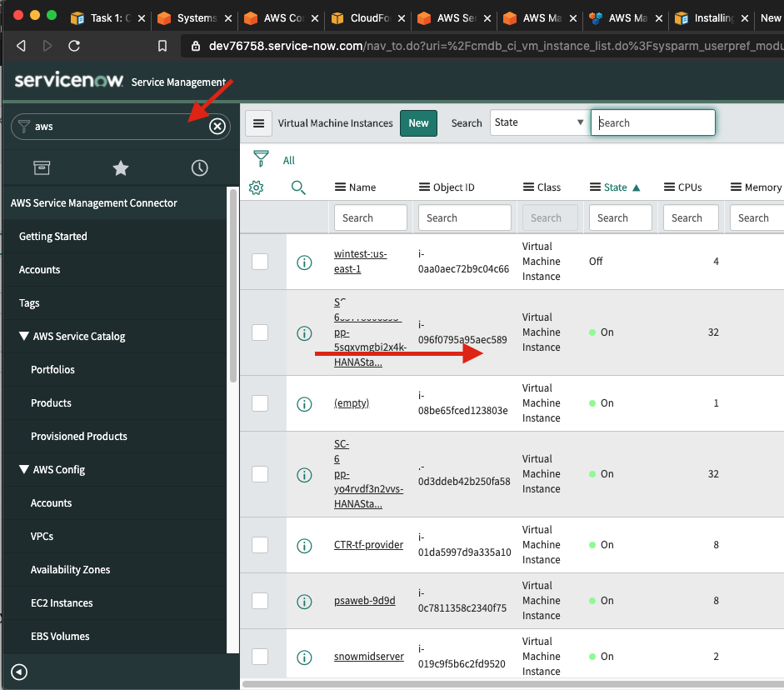Click the green New button

(418, 122)
